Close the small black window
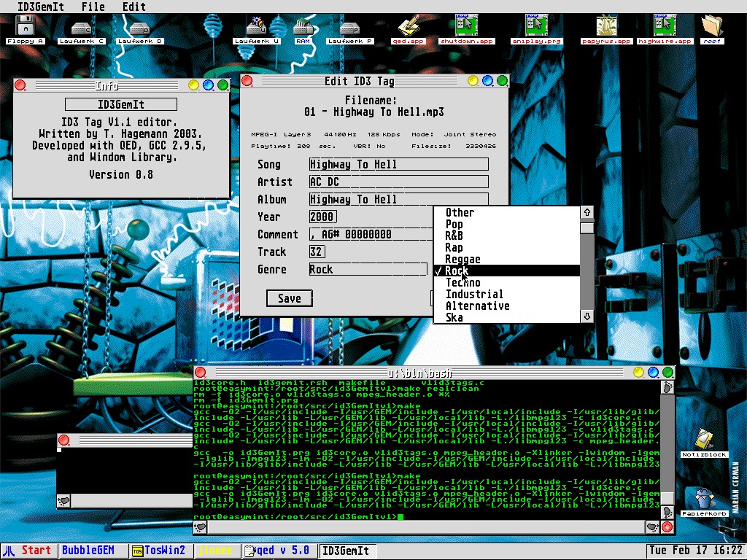747x560 pixels. pyautogui.click(x=64, y=440)
